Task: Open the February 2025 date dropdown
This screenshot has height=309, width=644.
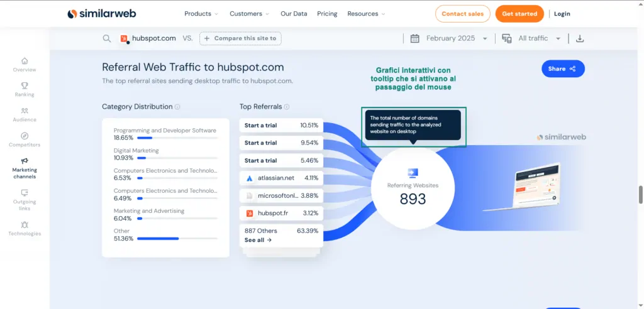Action: 457,38
